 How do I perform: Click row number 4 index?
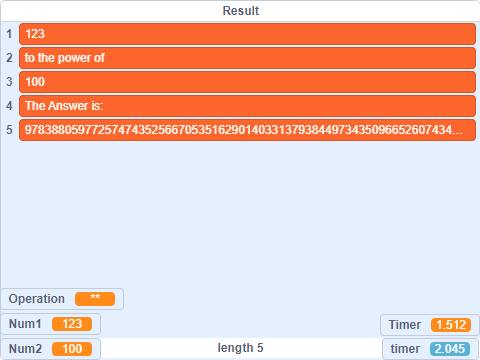pos(9,106)
